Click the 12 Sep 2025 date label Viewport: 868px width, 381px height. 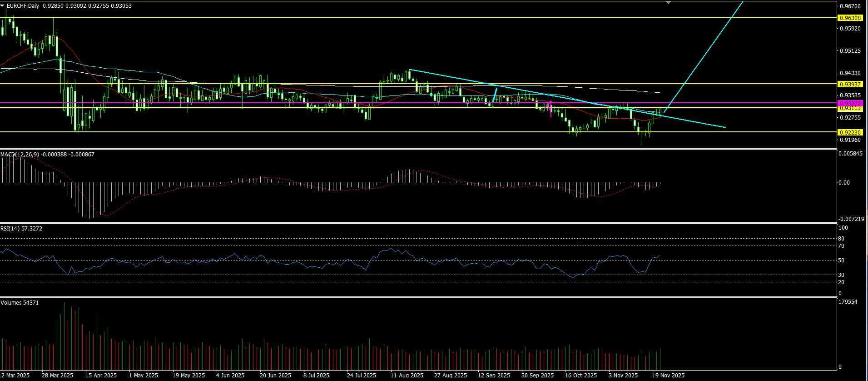click(494, 376)
